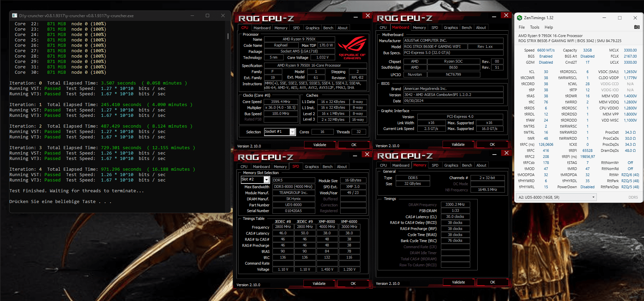644x301 pixels.
Task: Switch to Memory tab in the Processor CPU-Z window
Action: coord(281,28)
